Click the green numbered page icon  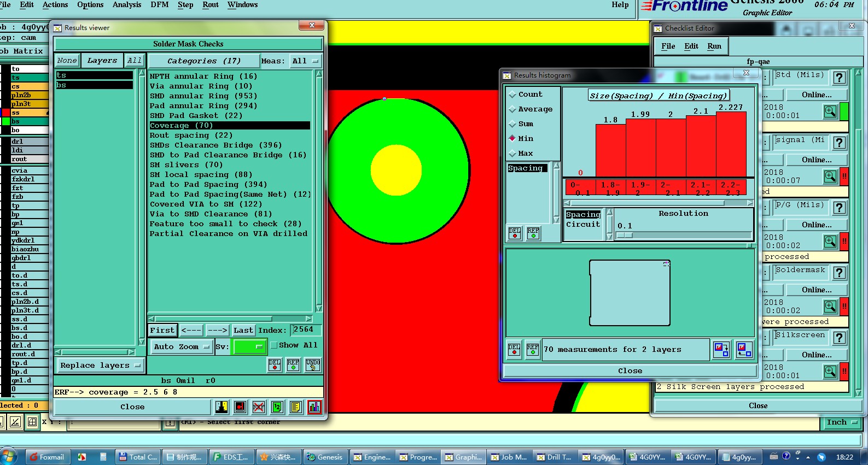coord(277,407)
